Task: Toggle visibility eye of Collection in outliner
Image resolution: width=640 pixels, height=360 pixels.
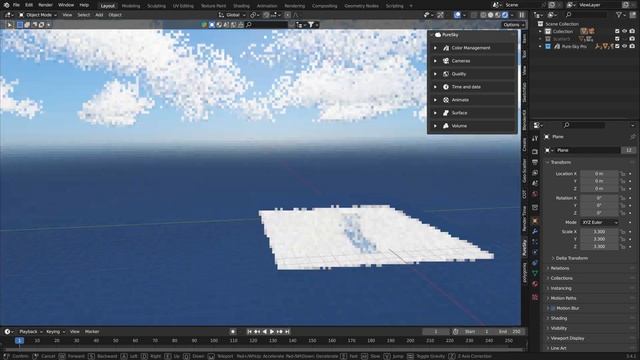Action: click(x=624, y=31)
